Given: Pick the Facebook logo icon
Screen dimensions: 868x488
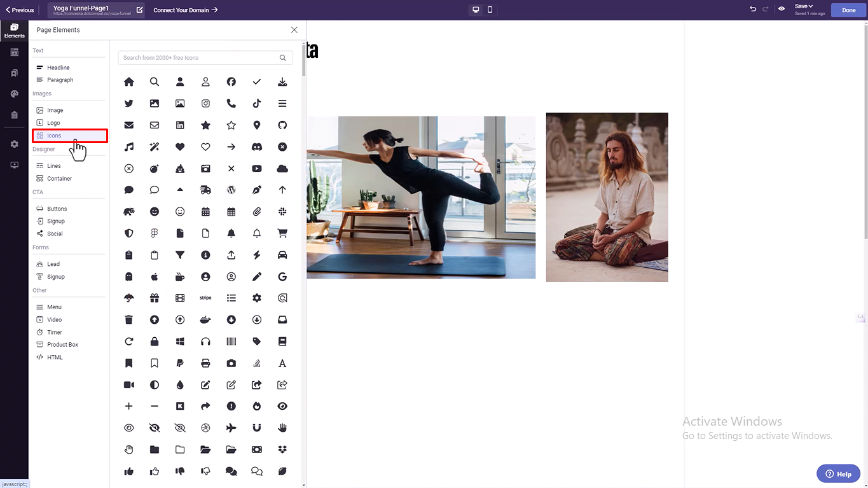Looking at the screenshot, I should [231, 82].
